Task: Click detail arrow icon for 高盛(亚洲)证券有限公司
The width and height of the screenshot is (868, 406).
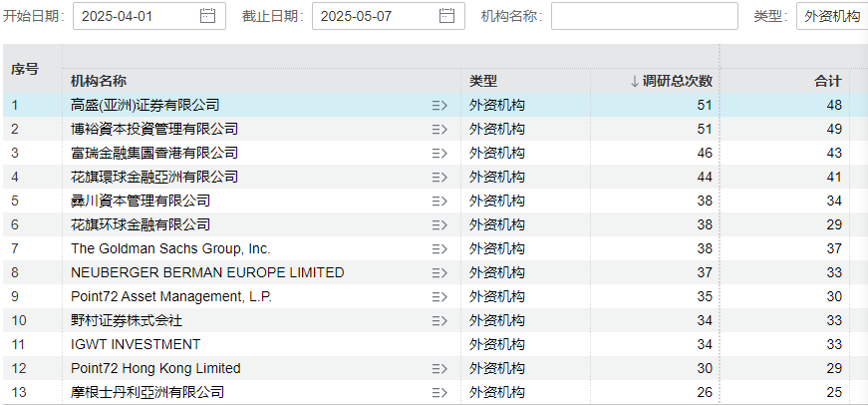Action: coord(439,105)
